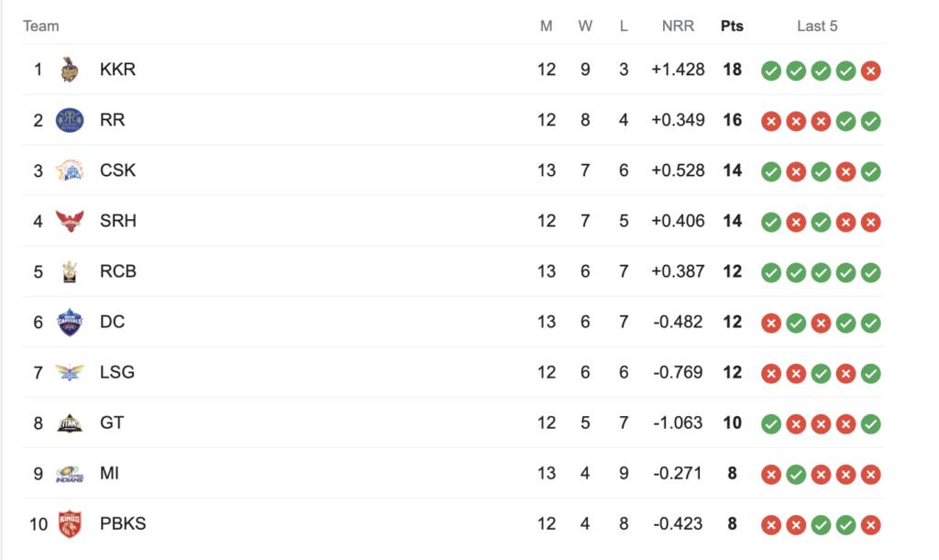
Task: Click the LSG winged logo
Action: (x=70, y=372)
